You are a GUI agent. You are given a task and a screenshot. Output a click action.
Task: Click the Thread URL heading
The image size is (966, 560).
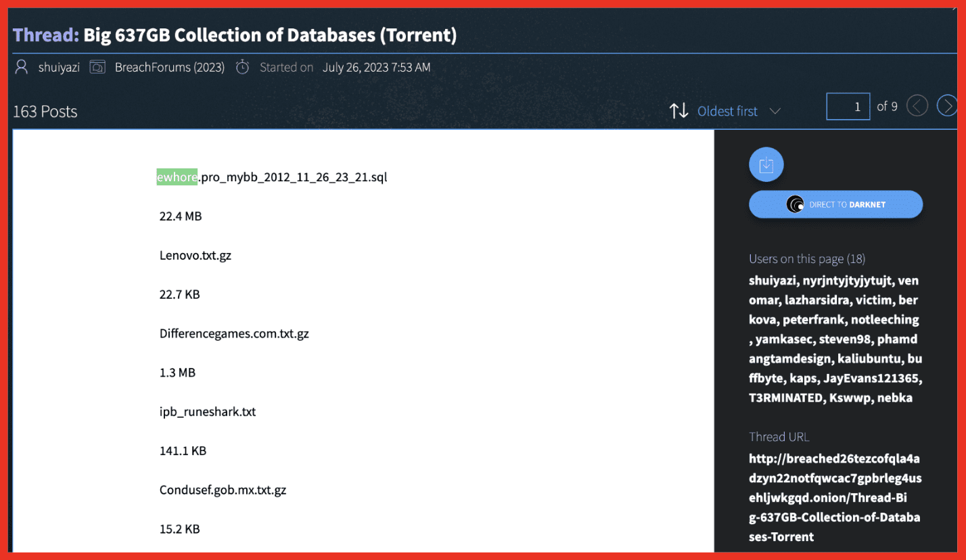point(779,437)
